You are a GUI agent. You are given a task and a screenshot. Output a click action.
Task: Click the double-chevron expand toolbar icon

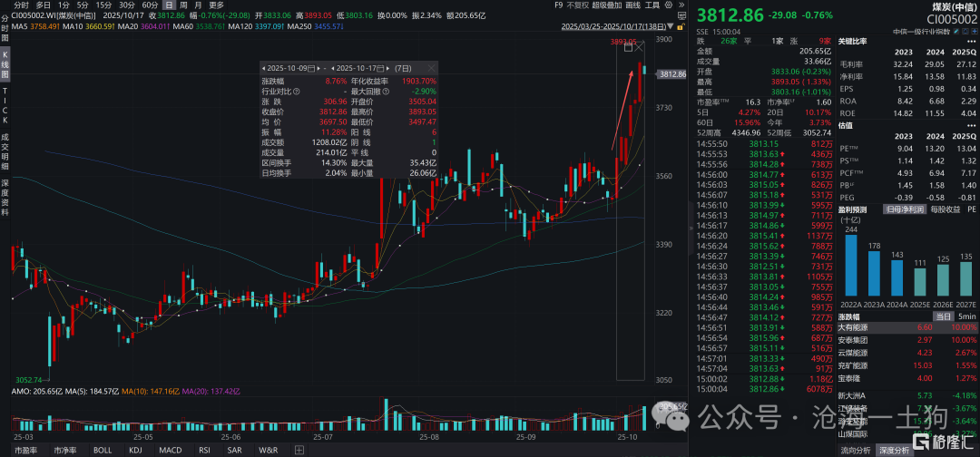pos(681,5)
